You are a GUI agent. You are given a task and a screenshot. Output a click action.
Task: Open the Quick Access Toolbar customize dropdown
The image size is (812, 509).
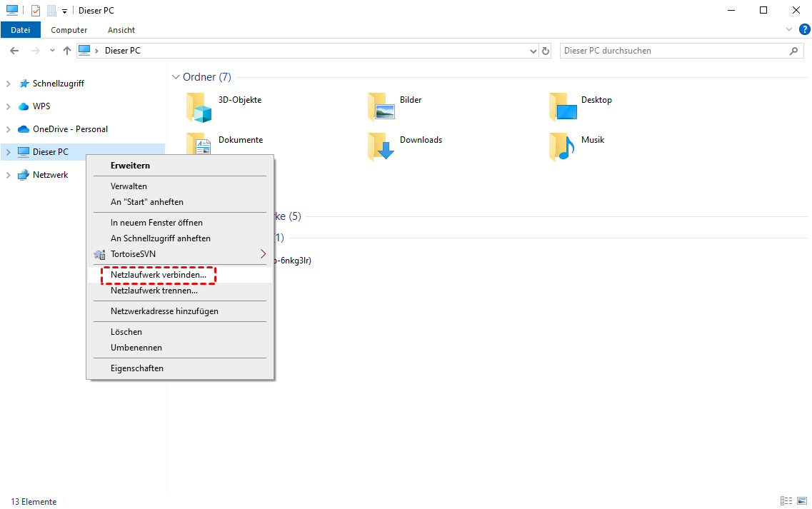[x=64, y=11]
